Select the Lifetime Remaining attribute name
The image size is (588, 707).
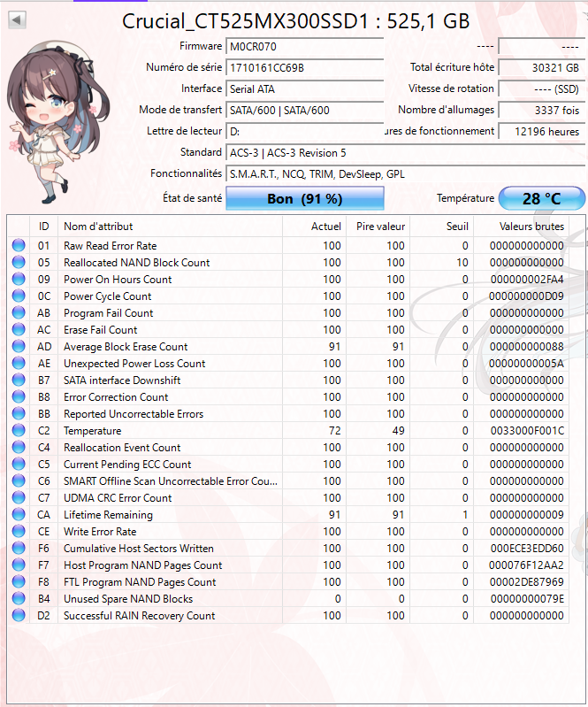(108, 514)
